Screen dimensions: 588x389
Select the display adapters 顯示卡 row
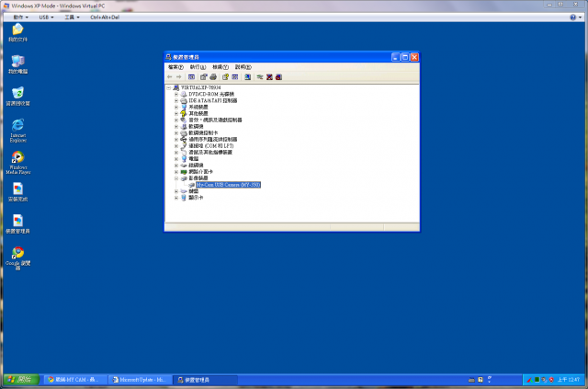pos(196,198)
